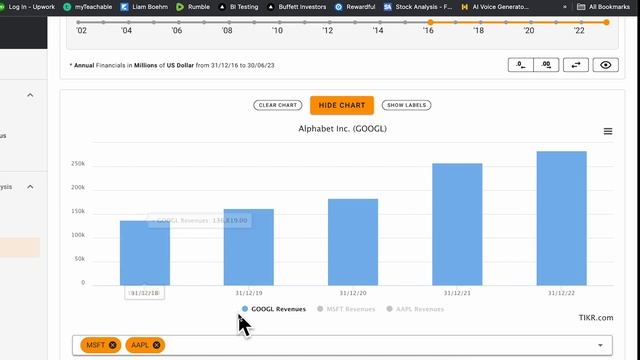Open the Stock Analysis bookmark
Viewport: 640px width, 360px height.
pos(418,7)
